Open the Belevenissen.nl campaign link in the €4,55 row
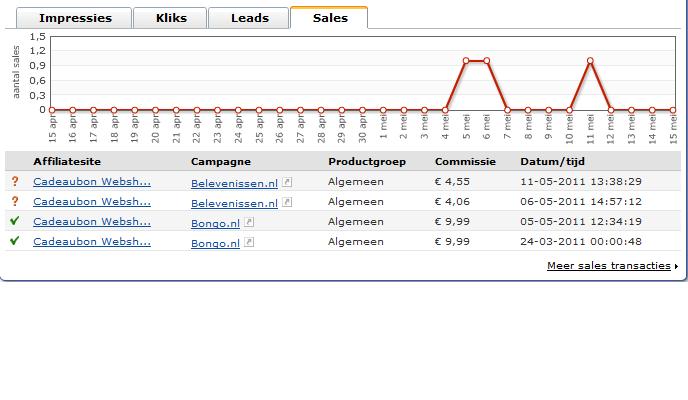 [234, 183]
